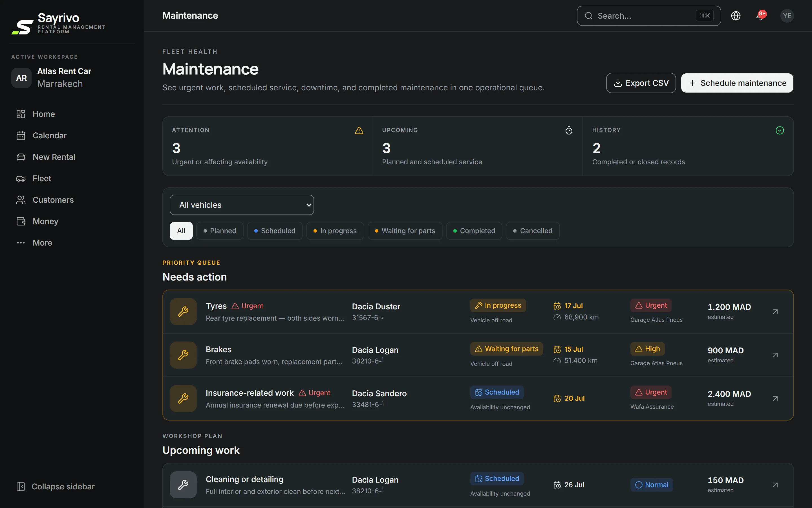The width and height of the screenshot is (812, 508).
Task: Click the History checkmark icon
Action: pyautogui.click(x=780, y=130)
